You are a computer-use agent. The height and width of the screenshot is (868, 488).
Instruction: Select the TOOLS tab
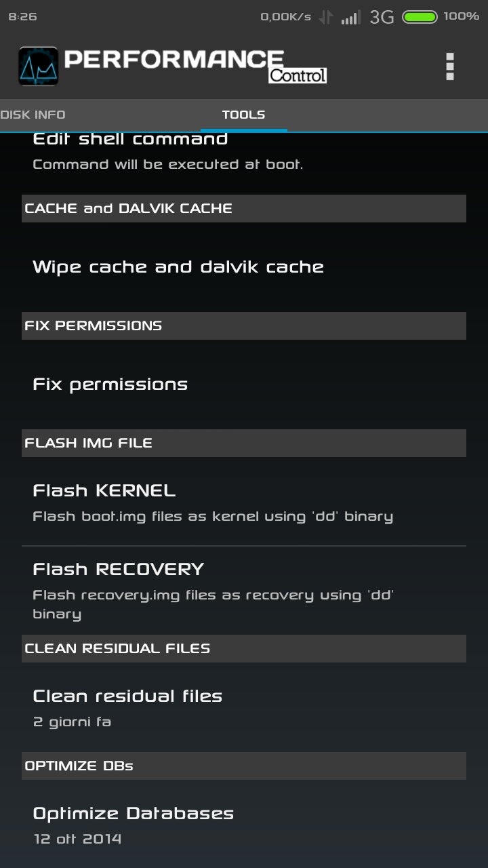pyautogui.click(x=244, y=115)
